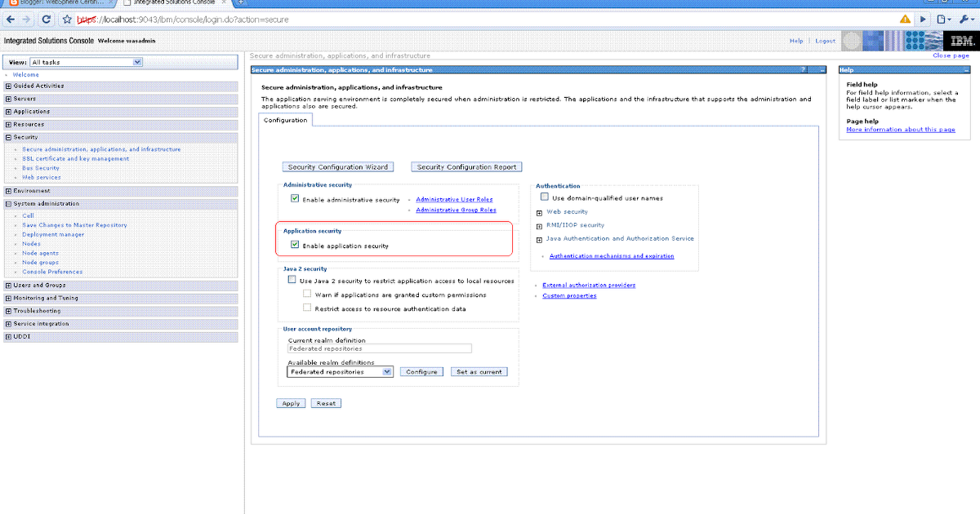Click Help link in console header
The height and width of the screenshot is (514, 980).
tap(796, 41)
